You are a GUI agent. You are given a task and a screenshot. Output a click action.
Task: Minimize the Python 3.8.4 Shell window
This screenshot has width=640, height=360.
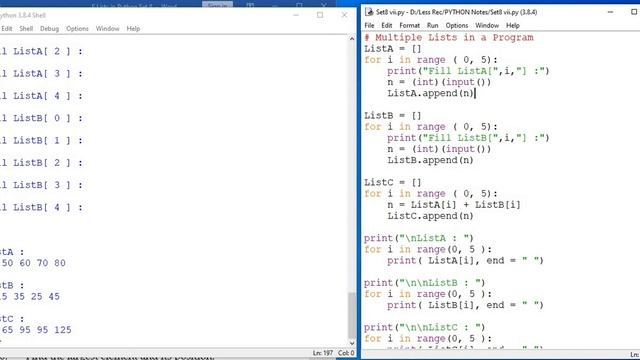[x=296, y=15]
